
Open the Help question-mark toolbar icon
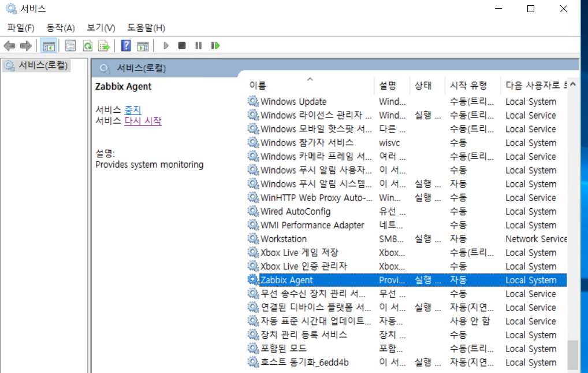[x=126, y=46]
